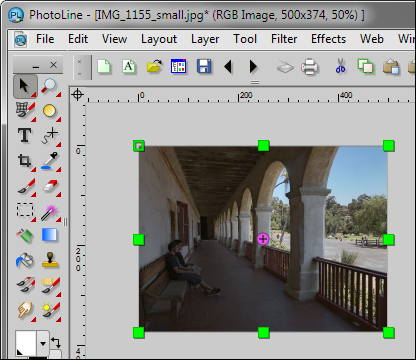Click the Cut scissors icon
Viewport: 416px width, 360px height.
(x=340, y=66)
